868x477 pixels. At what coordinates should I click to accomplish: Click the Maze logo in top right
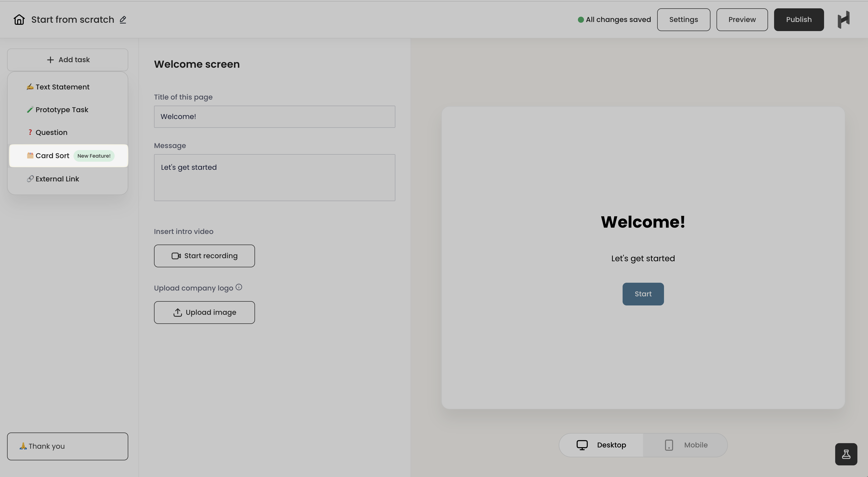tap(844, 19)
